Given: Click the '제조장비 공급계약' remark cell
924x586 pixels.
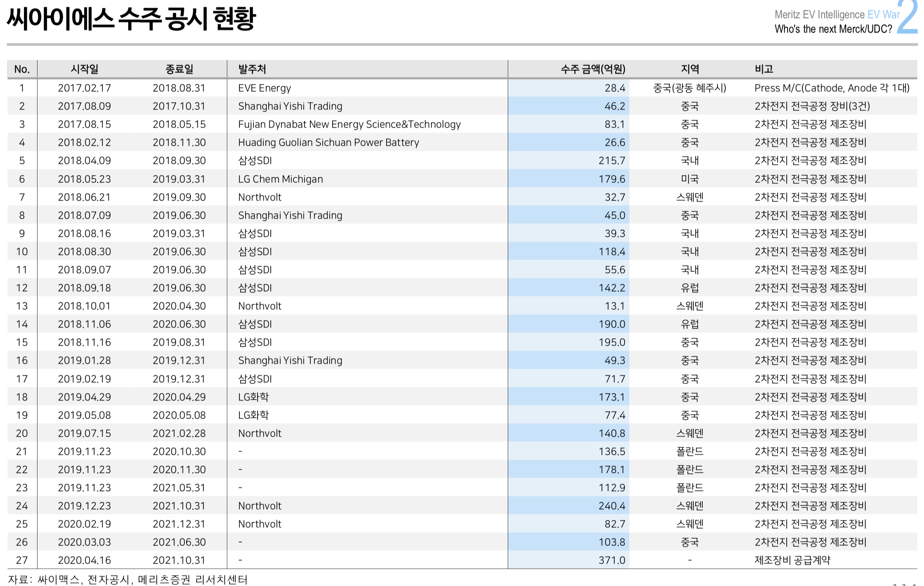Looking at the screenshot, I should [x=792, y=560].
